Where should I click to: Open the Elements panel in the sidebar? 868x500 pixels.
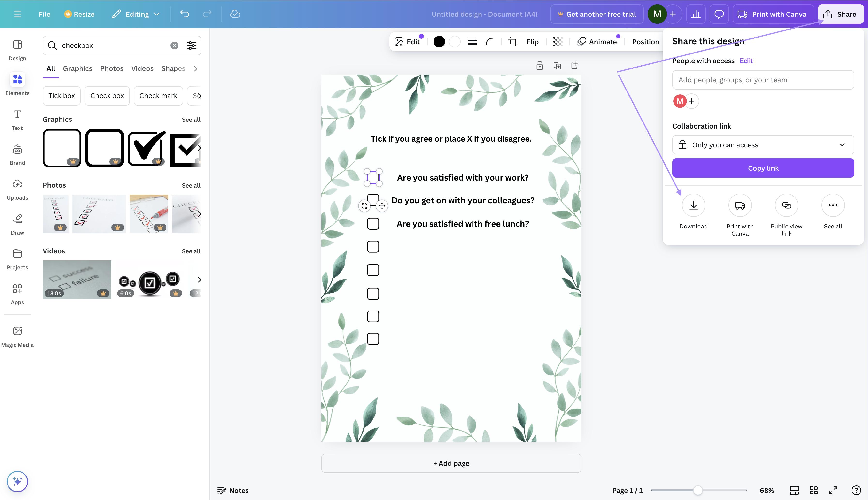coord(17,84)
